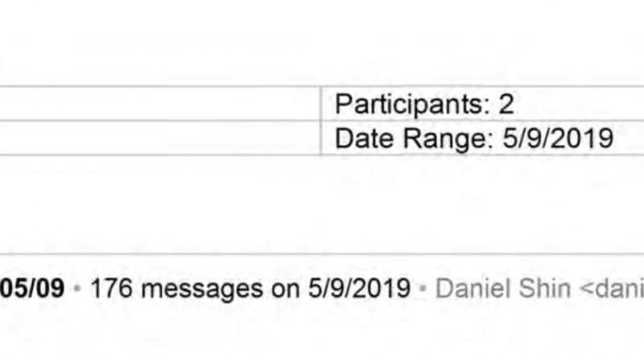This screenshot has height=358, width=644.
Task: Select the 5/9/2019 date after messages on
Action: (359, 288)
